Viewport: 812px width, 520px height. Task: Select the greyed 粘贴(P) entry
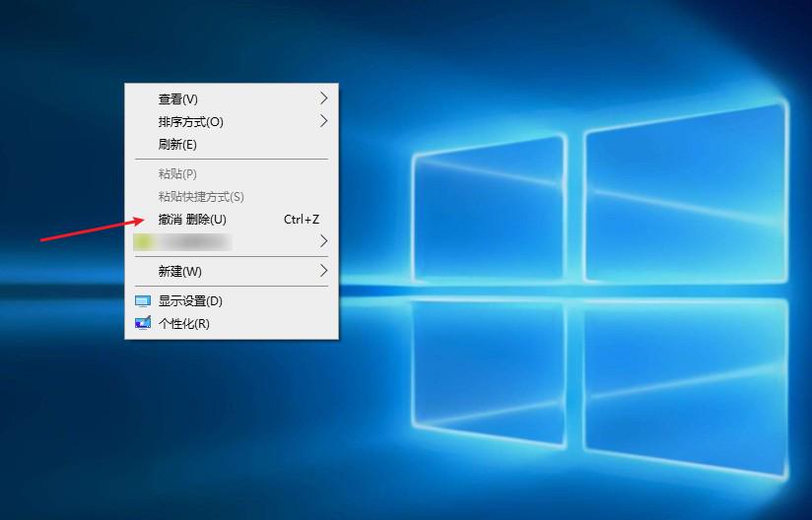(232, 174)
